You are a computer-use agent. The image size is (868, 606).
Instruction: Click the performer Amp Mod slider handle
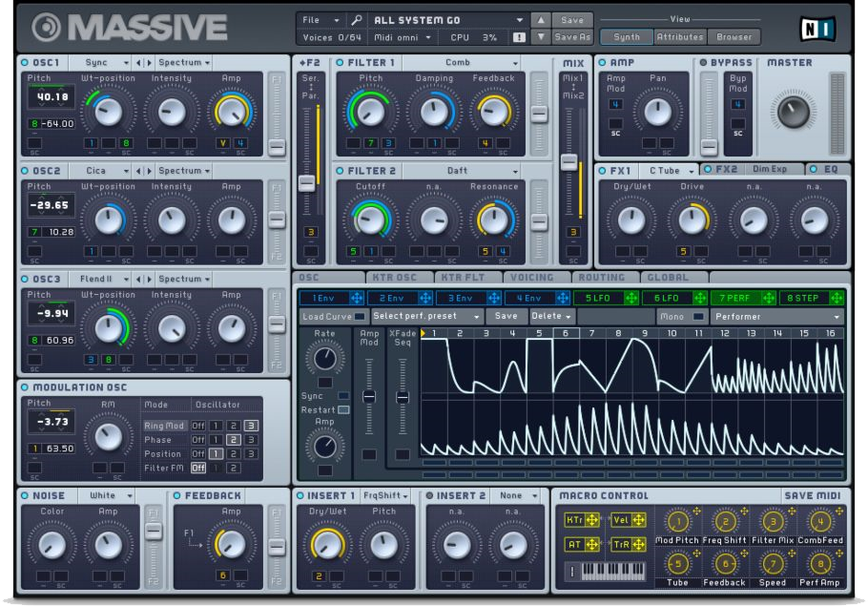[x=369, y=397]
